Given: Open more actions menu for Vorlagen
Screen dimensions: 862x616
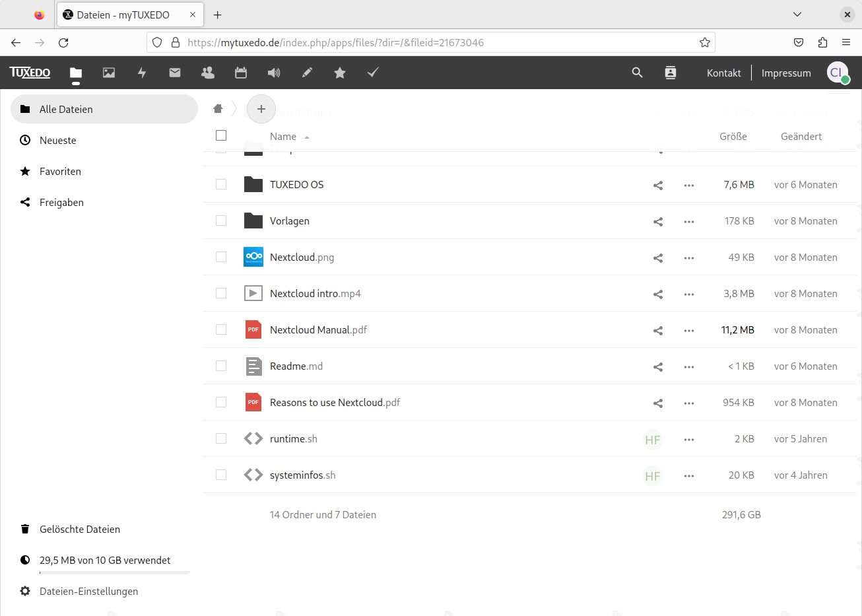Looking at the screenshot, I should tap(689, 222).
